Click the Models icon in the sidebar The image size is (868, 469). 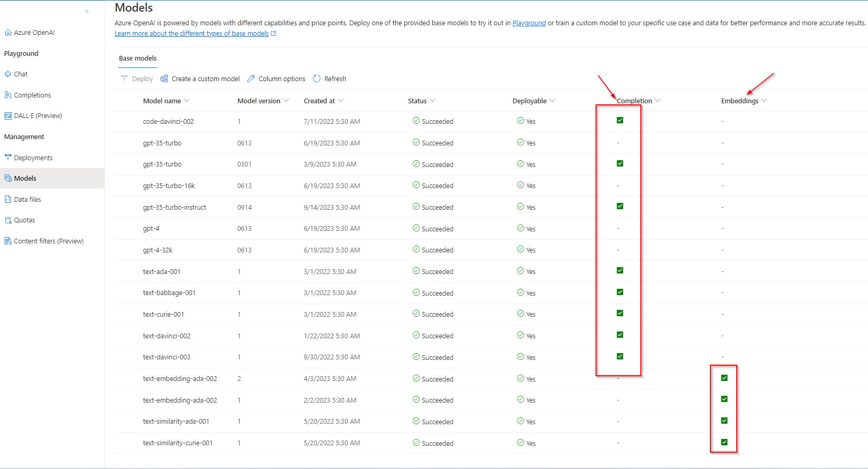click(x=8, y=178)
